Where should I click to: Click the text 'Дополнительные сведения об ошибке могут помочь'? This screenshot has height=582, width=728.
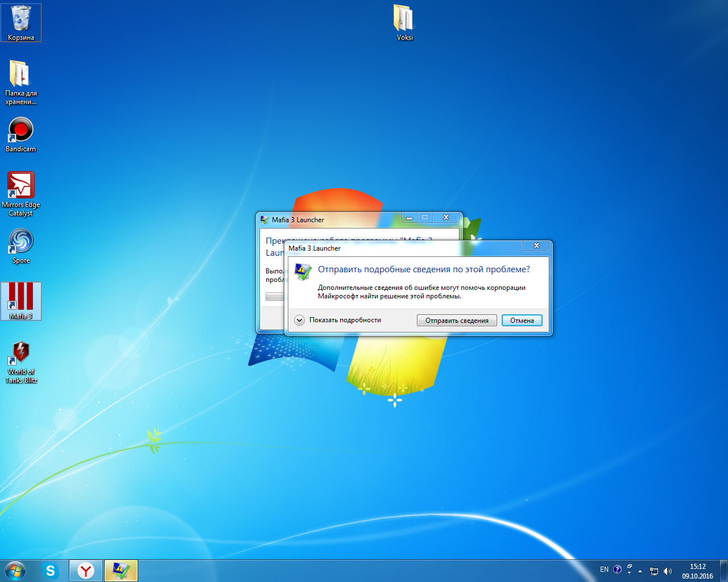click(402, 288)
